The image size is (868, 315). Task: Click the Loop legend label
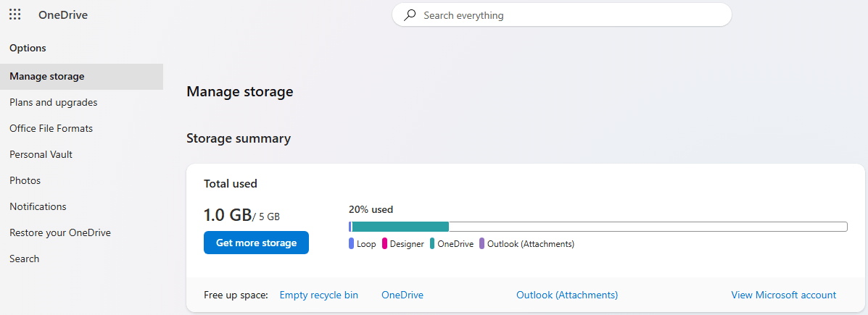(x=366, y=244)
